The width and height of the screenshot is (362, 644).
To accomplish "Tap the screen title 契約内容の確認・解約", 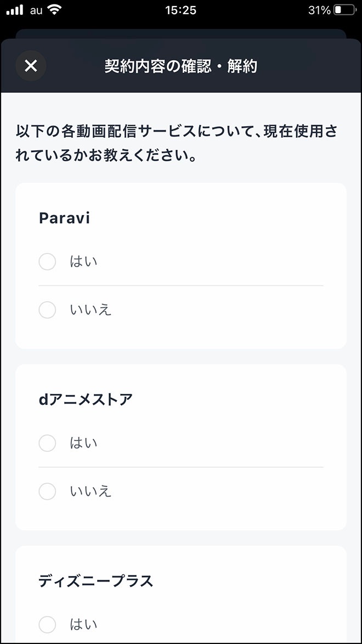I will [x=181, y=66].
